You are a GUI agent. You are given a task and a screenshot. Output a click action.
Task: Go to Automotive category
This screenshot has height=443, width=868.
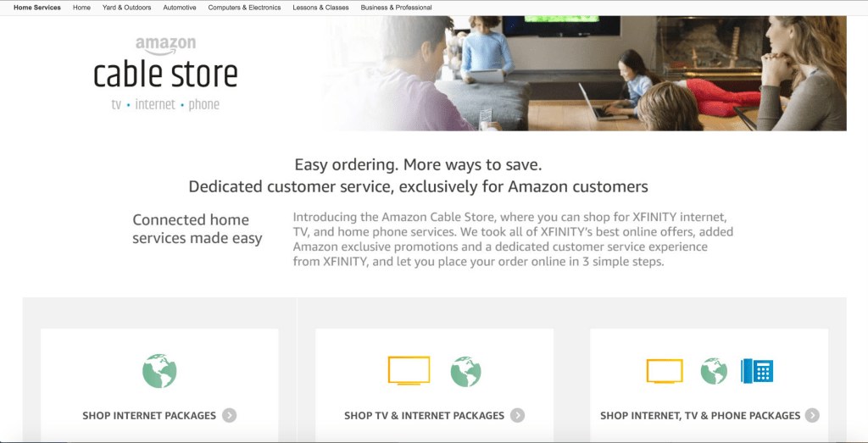pyautogui.click(x=180, y=8)
